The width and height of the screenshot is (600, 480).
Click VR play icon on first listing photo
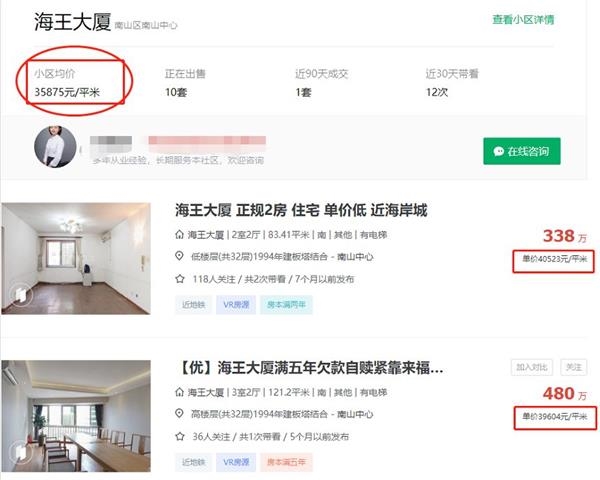17,293
